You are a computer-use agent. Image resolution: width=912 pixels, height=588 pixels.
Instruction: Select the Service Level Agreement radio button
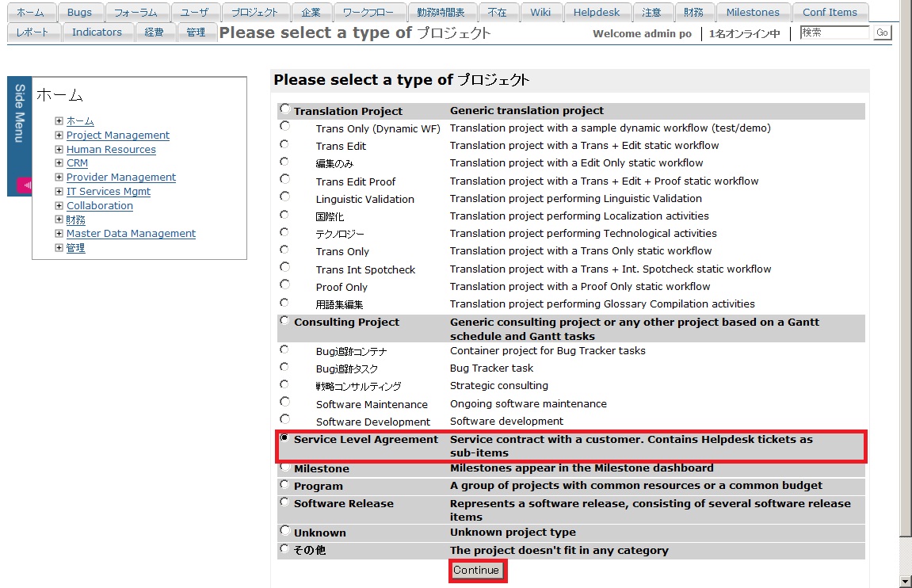(x=284, y=437)
